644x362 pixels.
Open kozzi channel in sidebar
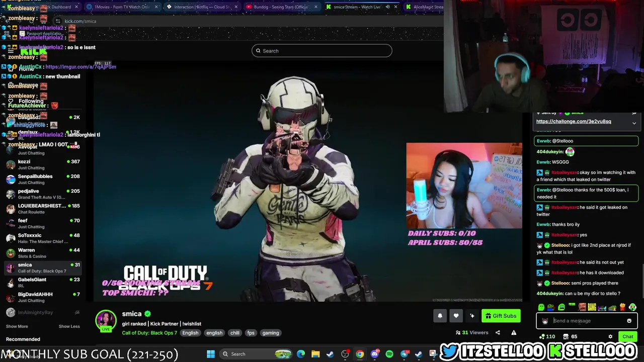click(x=43, y=164)
